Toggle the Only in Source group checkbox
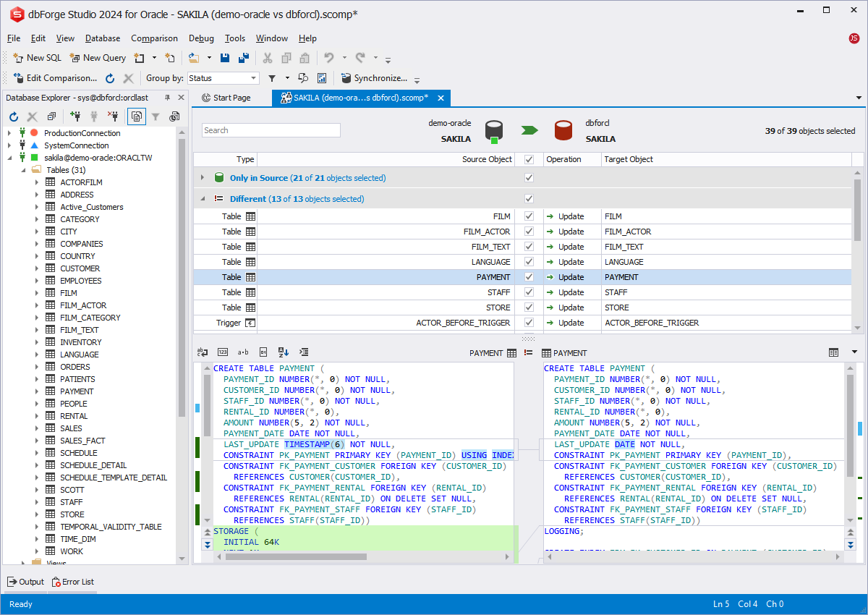 (529, 178)
